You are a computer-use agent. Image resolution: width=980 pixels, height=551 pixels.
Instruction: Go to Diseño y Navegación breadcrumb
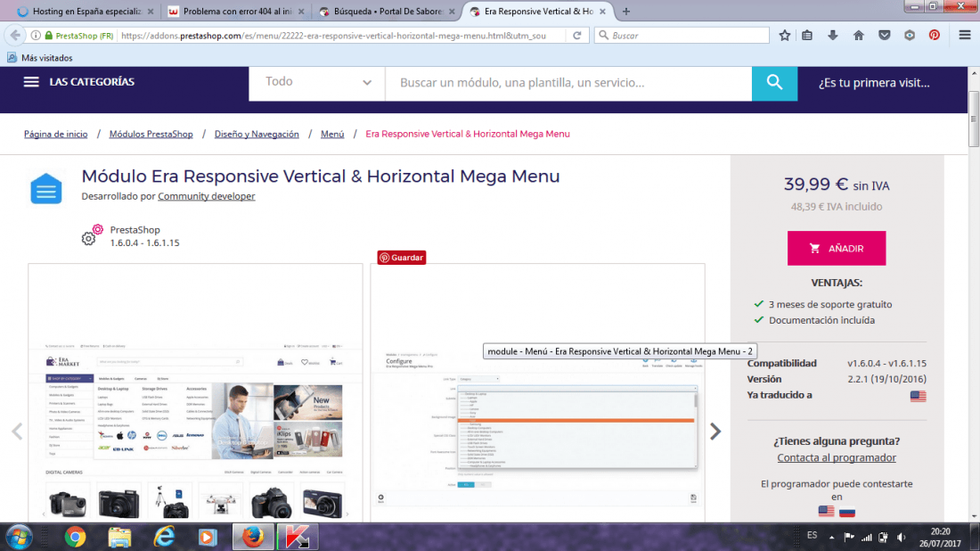[x=257, y=134]
